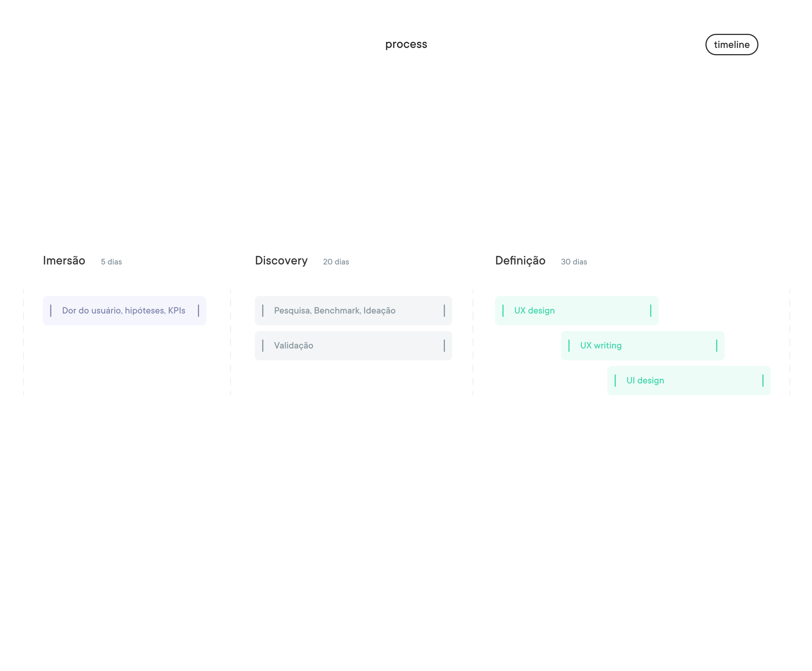
Task: Click the timeline pill button
Action: 731,45
